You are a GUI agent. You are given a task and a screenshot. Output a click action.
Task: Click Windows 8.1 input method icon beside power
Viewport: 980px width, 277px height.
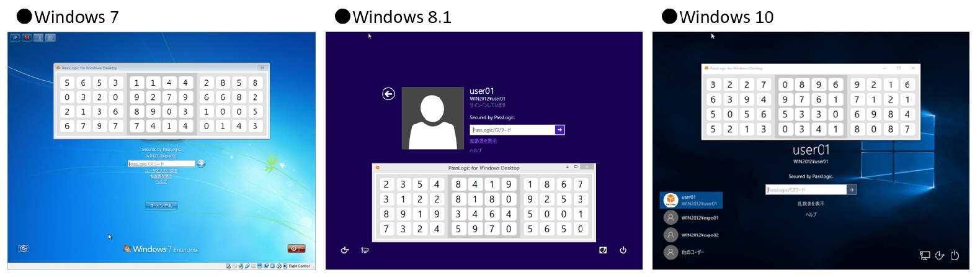(x=603, y=250)
